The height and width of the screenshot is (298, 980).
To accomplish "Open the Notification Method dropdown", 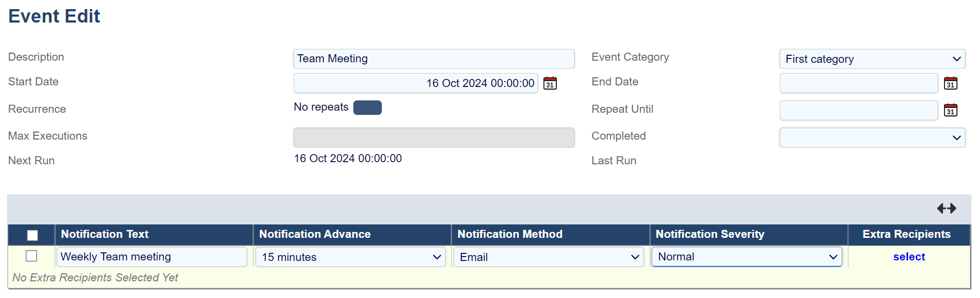I will 549,257.
